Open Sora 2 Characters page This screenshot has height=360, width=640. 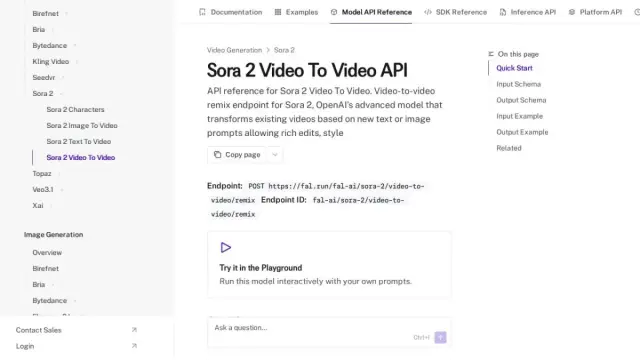[x=75, y=109]
